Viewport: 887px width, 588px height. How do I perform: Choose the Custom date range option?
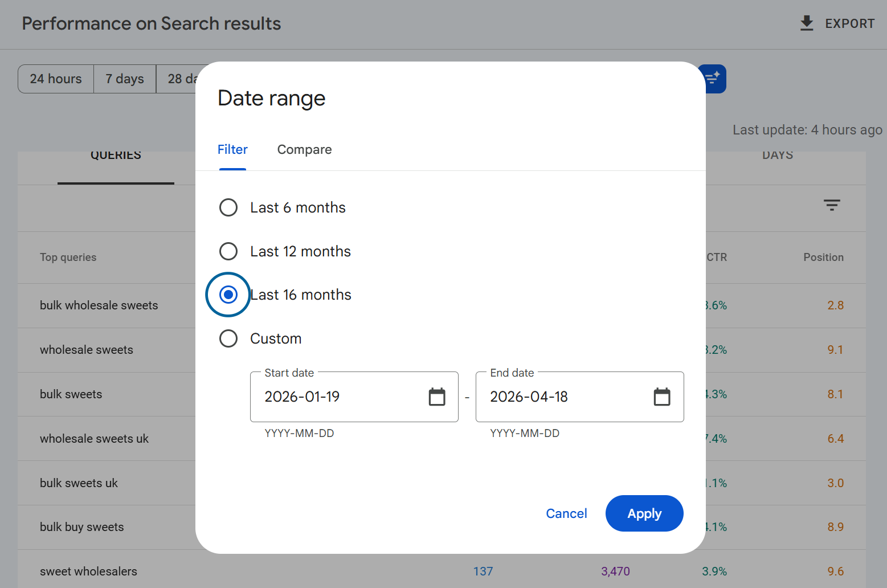[x=228, y=338]
